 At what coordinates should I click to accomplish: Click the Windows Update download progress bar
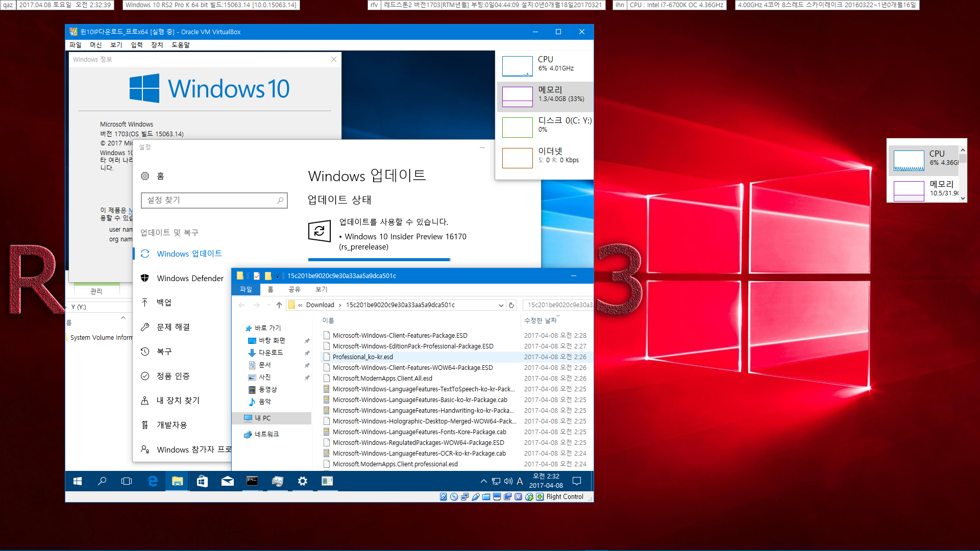click(x=379, y=260)
